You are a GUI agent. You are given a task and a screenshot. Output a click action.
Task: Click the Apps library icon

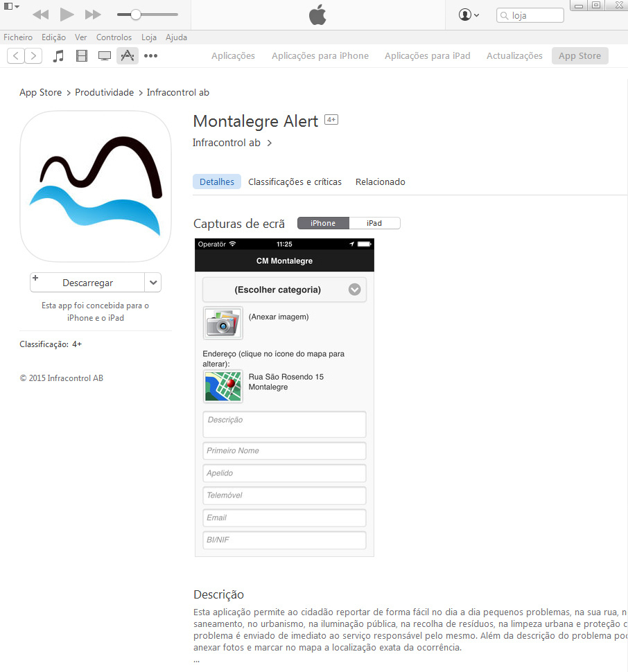coord(127,56)
